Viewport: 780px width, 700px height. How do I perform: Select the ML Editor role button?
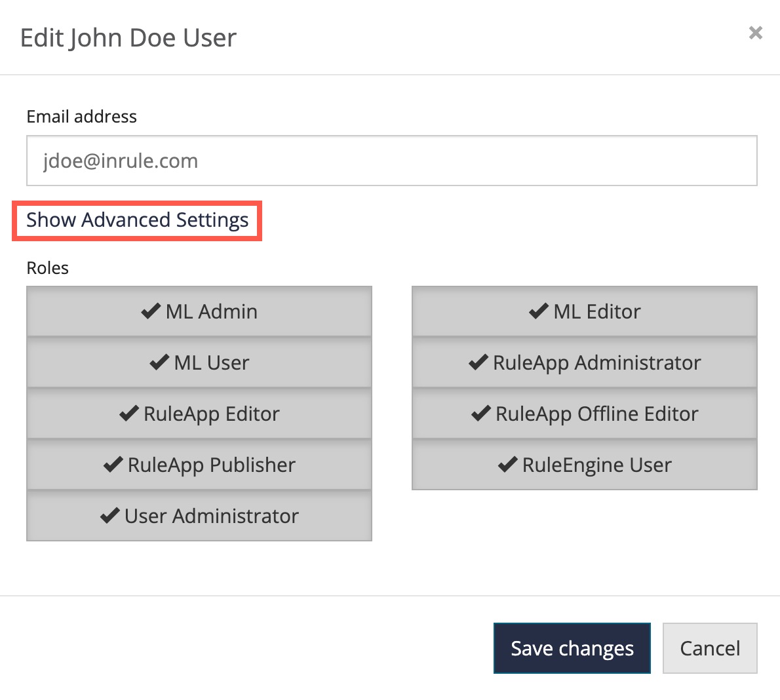[x=584, y=311]
